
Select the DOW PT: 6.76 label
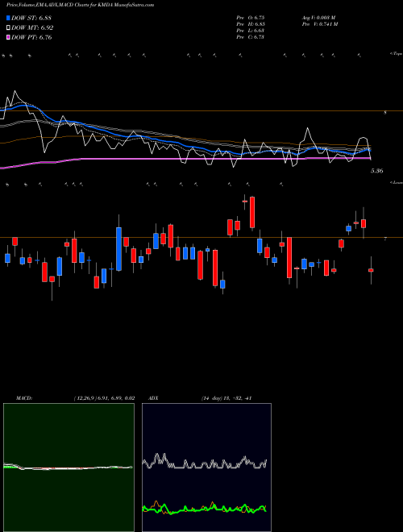tap(32, 37)
